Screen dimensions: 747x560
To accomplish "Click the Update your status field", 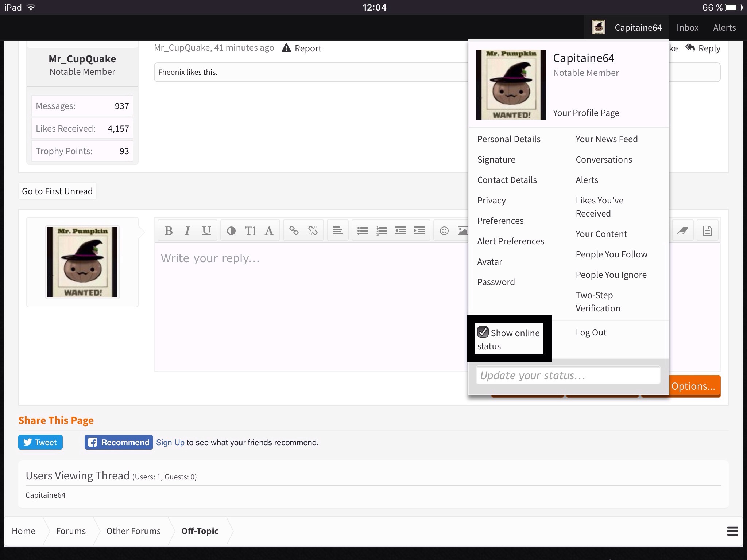I will point(568,375).
